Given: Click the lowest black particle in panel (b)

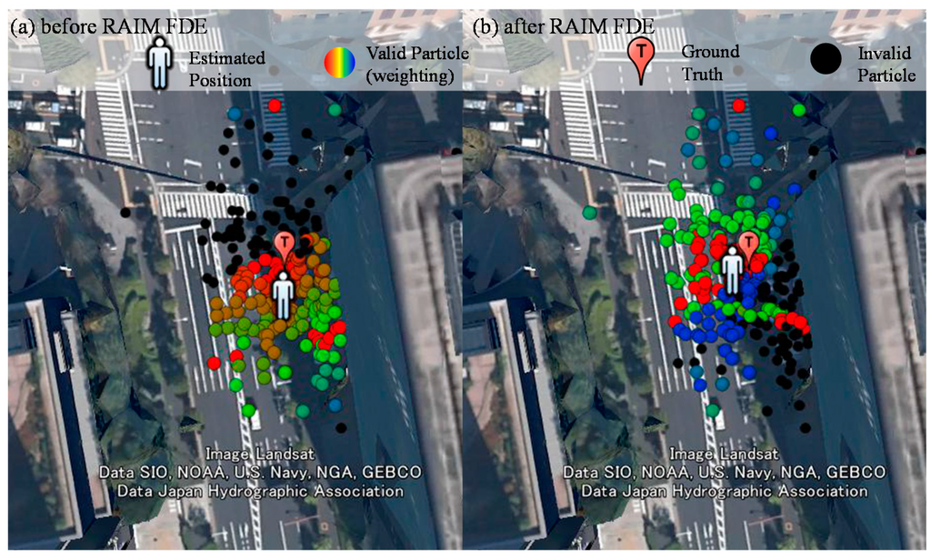Looking at the screenshot, I should coord(806,427).
